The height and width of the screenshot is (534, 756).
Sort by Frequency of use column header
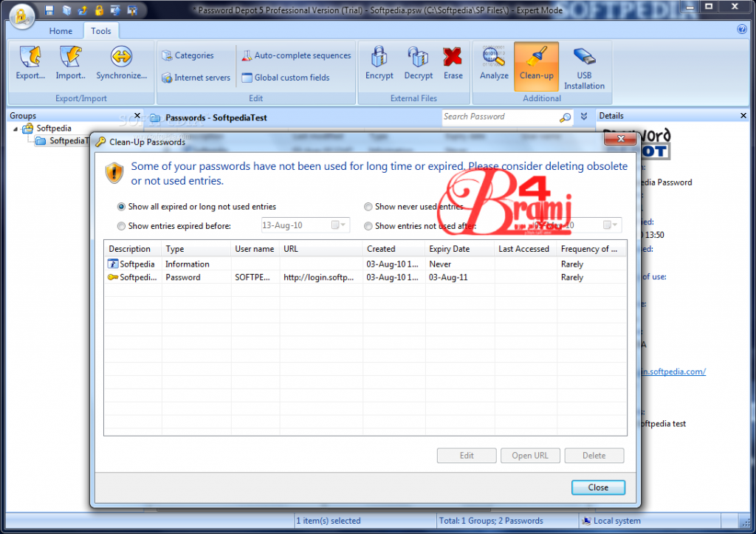coord(591,249)
